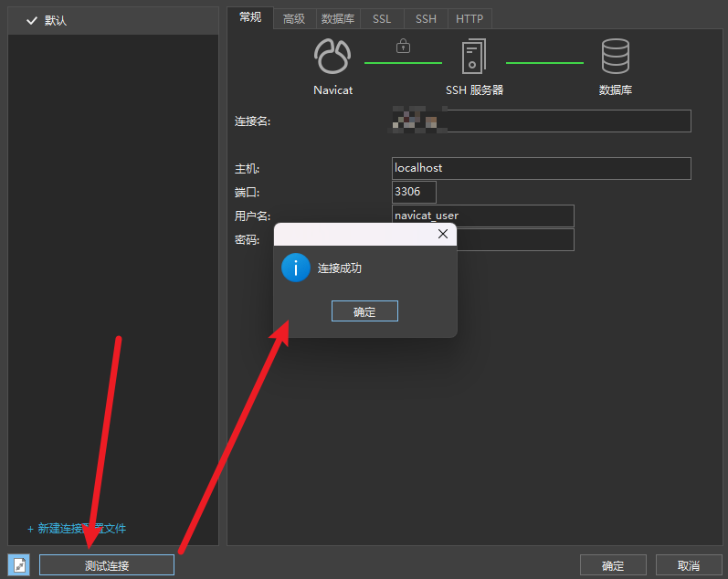Switch to the 常规 tab
Image resolution: width=728 pixels, height=579 pixels.
point(250,17)
